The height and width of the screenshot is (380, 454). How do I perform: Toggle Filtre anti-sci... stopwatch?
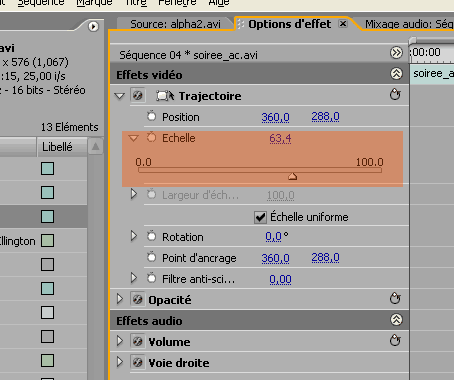click(x=152, y=278)
